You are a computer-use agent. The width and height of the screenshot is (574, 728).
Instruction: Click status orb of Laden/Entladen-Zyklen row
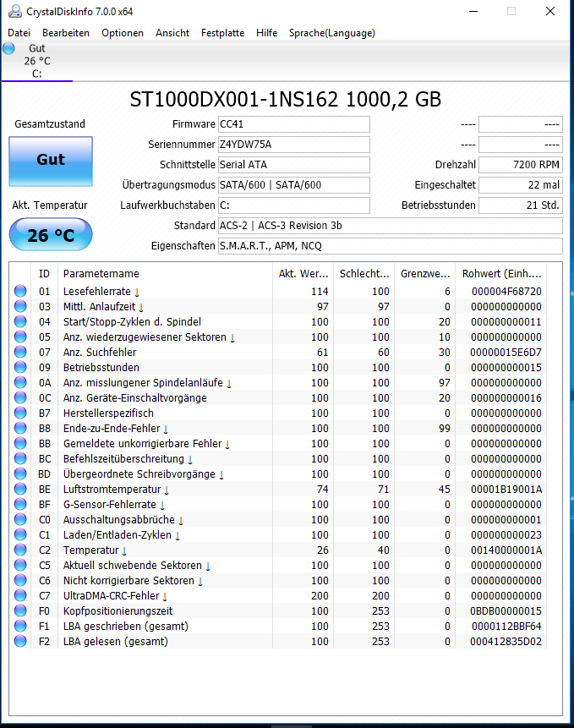point(20,535)
